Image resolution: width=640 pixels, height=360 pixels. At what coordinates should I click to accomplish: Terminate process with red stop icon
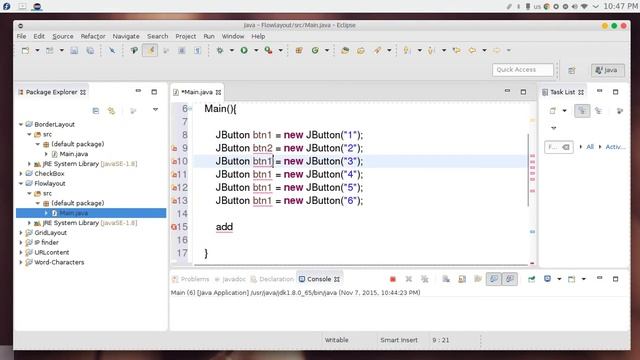[393, 279]
